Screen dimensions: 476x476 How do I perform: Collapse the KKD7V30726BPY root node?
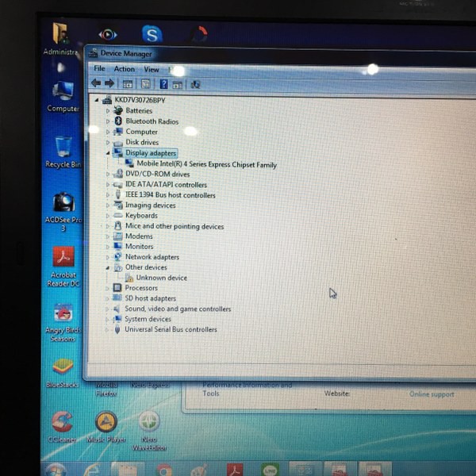(x=97, y=100)
